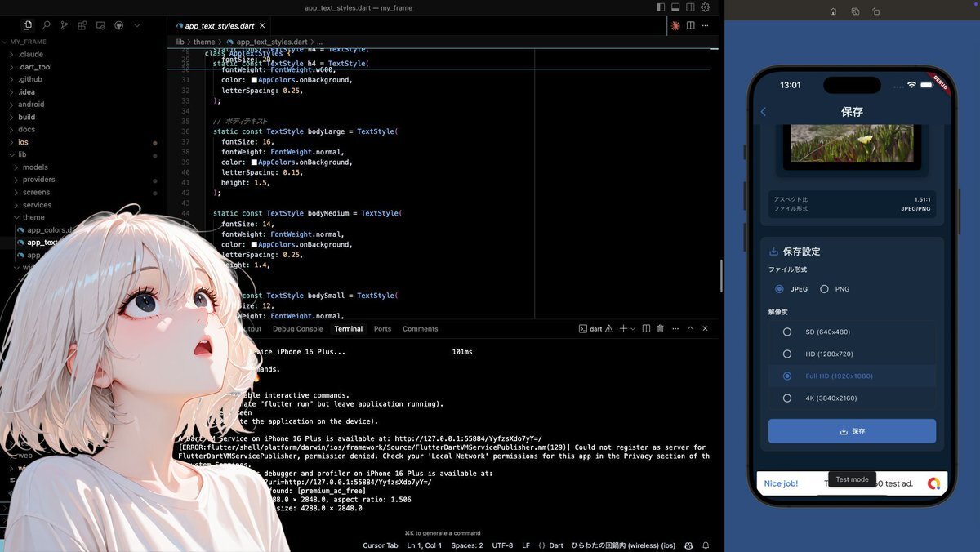Collapse the MY_FRAME root folder
This screenshot has height=552, width=980.
28,42
